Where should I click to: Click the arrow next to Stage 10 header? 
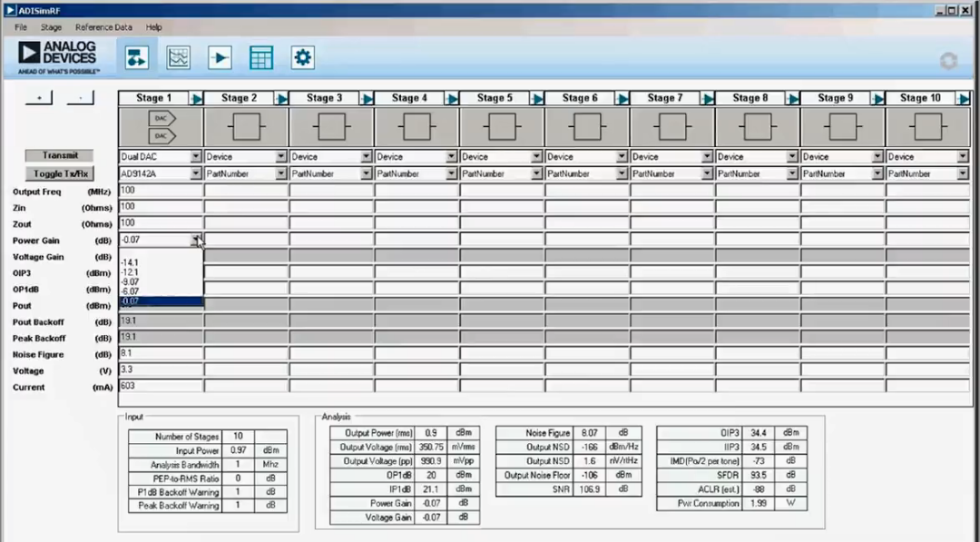coord(963,98)
